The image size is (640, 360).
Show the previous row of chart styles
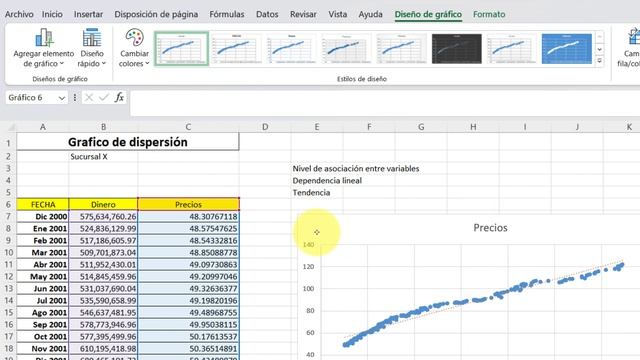[600, 37]
